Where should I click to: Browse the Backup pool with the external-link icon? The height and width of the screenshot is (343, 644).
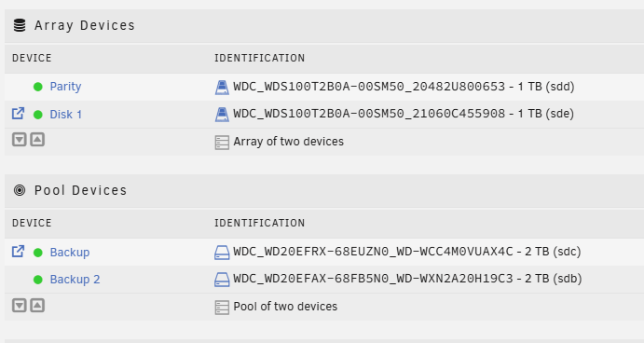pos(18,251)
